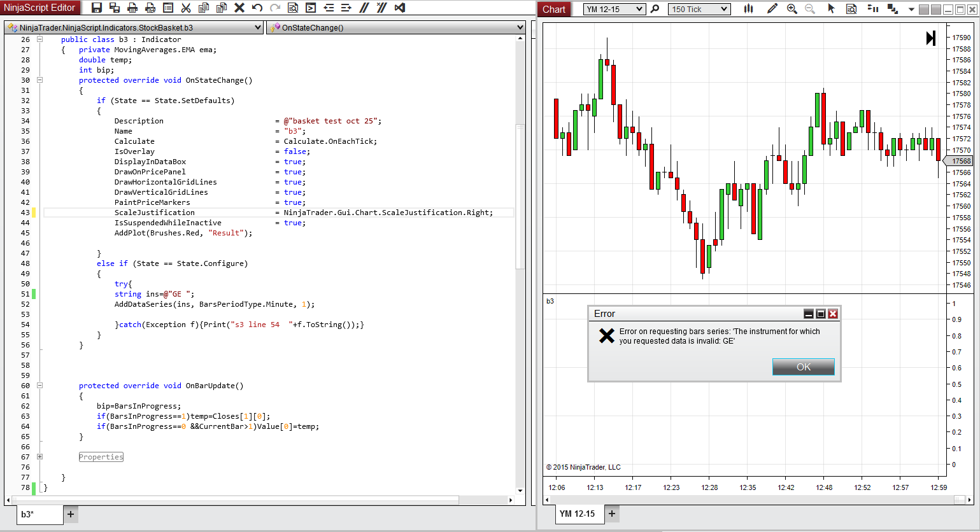Click OK in the Error dialog

pos(804,367)
